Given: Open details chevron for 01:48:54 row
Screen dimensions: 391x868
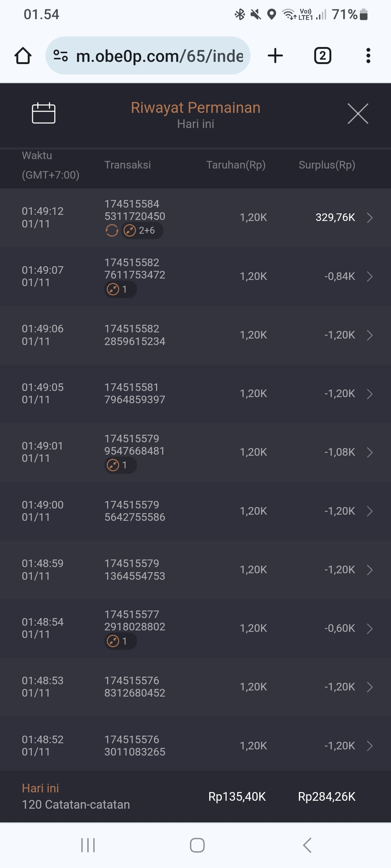Looking at the screenshot, I should click(x=370, y=629).
